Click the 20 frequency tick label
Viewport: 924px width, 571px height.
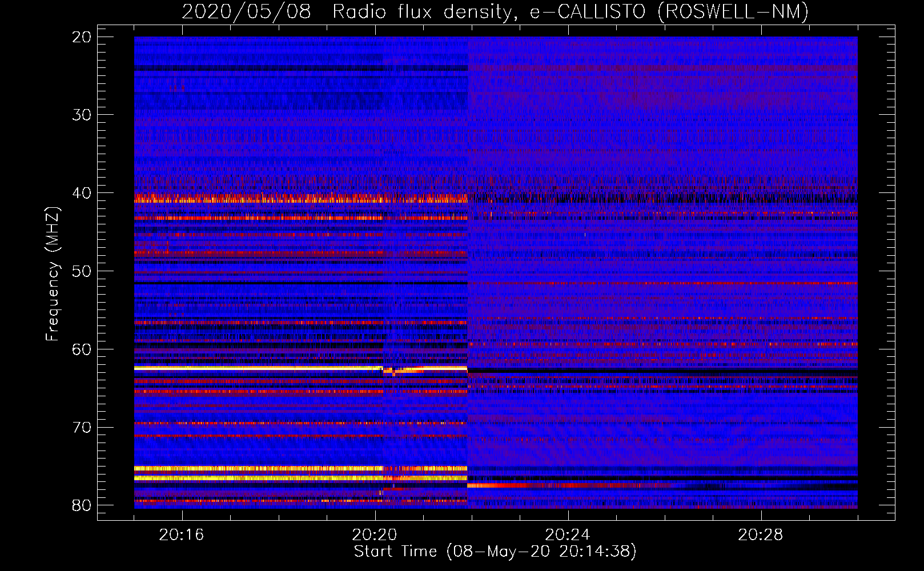(82, 37)
